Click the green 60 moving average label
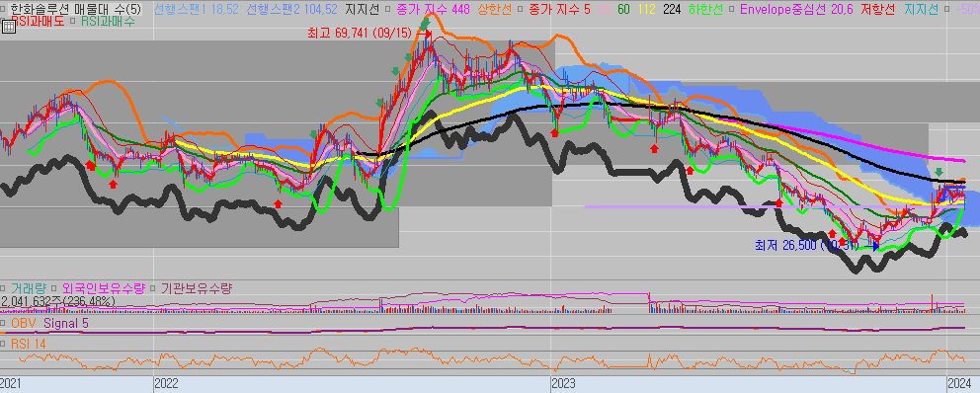This screenshot has width=980, height=393. click(x=623, y=9)
